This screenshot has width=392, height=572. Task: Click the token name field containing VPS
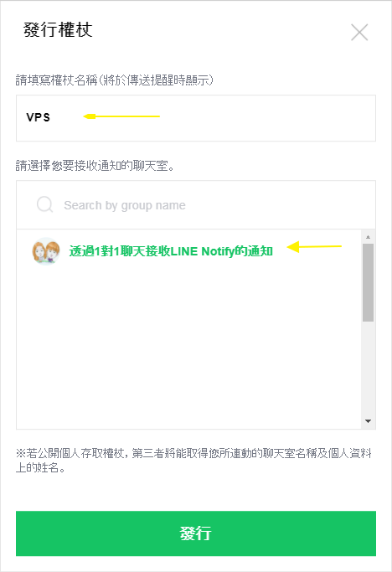tap(196, 118)
